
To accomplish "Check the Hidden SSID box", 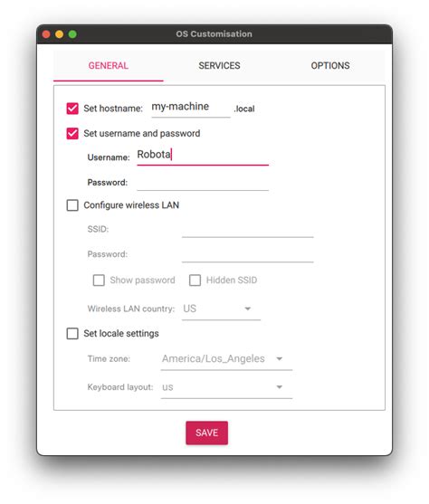I will [195, 280].
